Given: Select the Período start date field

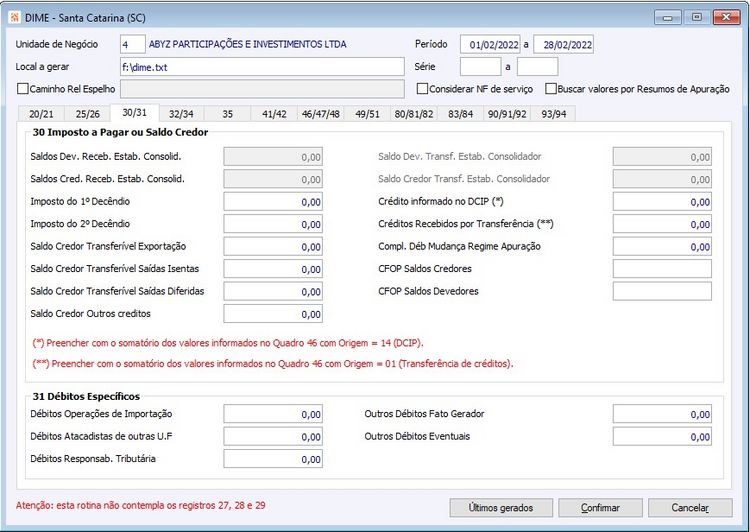Looking at the screenshot, I should pos(490,44).
